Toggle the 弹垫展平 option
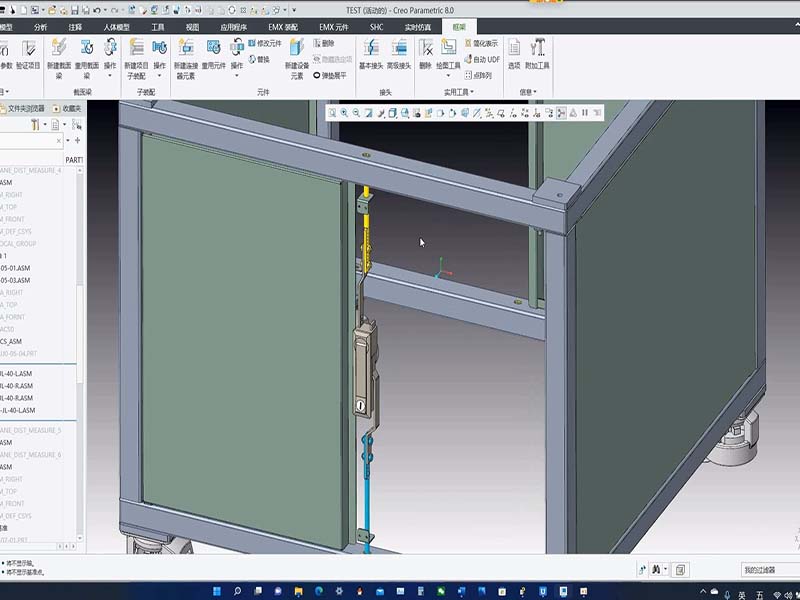Screen dimensions: 800x600 [330, 75]
